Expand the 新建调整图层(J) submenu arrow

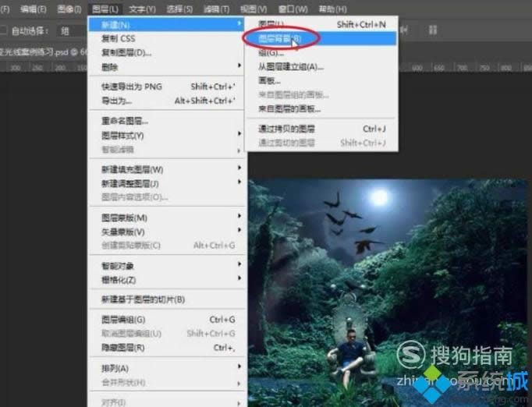239,182
